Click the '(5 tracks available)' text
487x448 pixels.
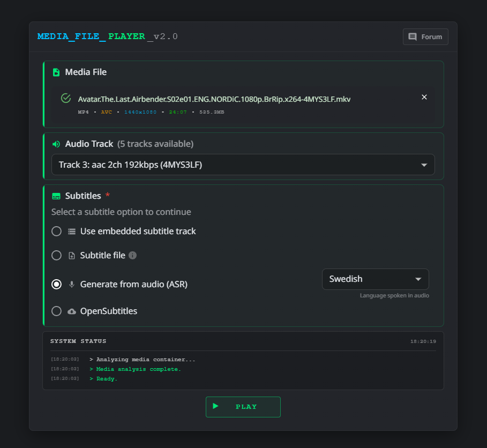(155, 144)
